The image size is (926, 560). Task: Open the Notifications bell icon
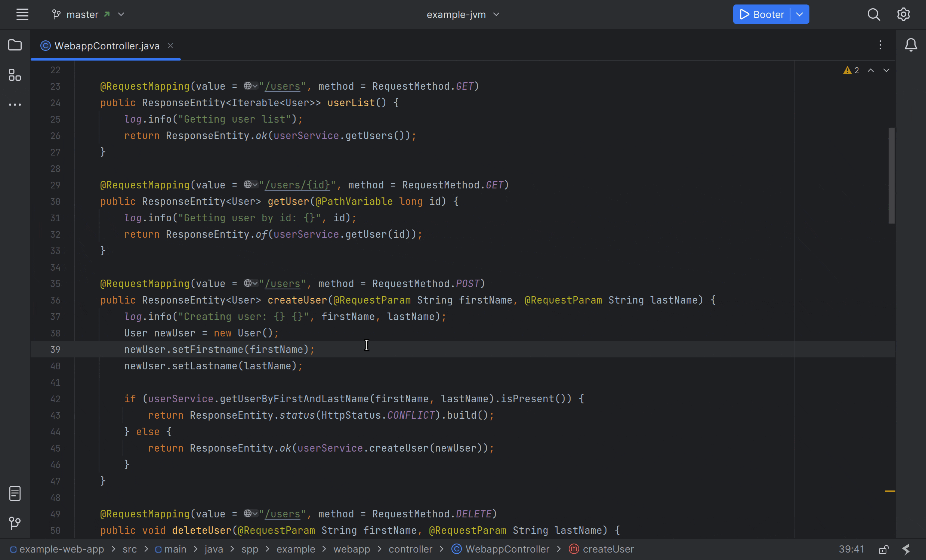coord(911,45)
